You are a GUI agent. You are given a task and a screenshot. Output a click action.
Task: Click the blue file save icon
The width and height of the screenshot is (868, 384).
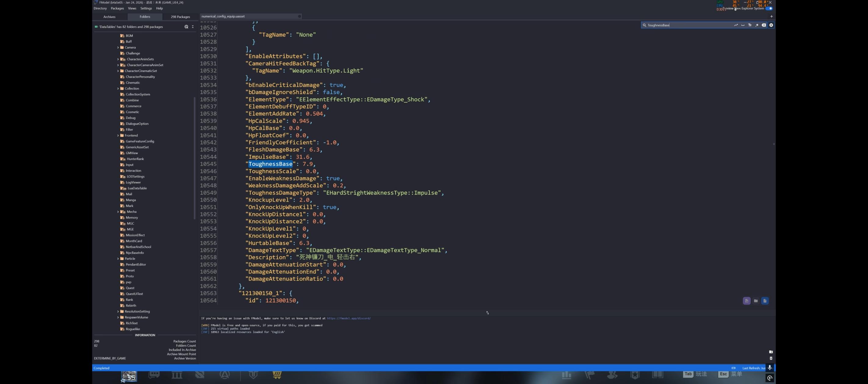click(x=765, y=301)
